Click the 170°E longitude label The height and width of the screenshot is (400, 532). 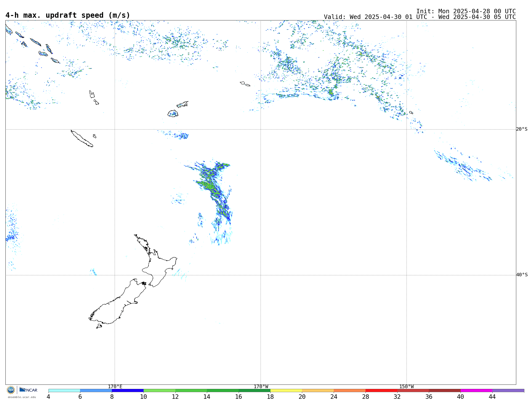[x=115, y=387]
